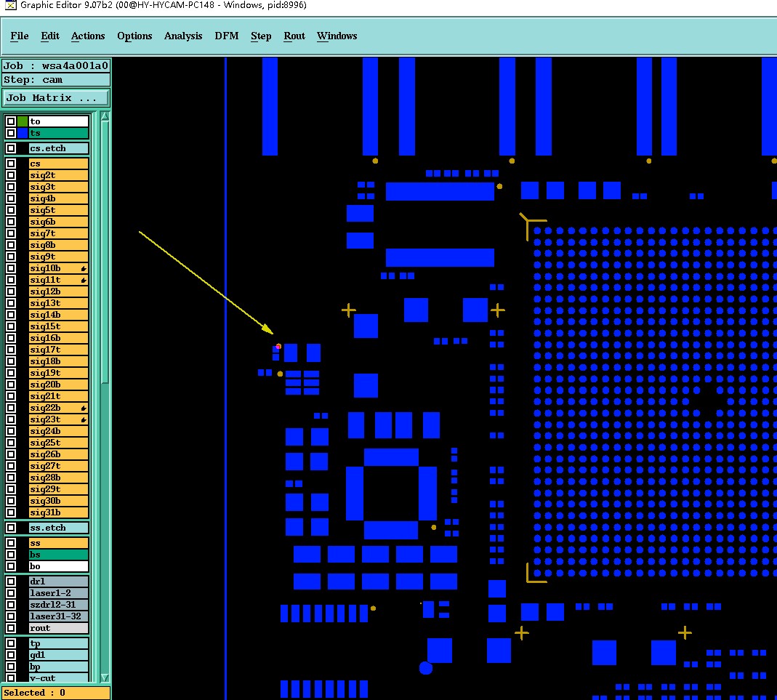Click the scroll up arrow of layer list
The image size is (777, 700).
pyautogui.click(x=105, y=116)
